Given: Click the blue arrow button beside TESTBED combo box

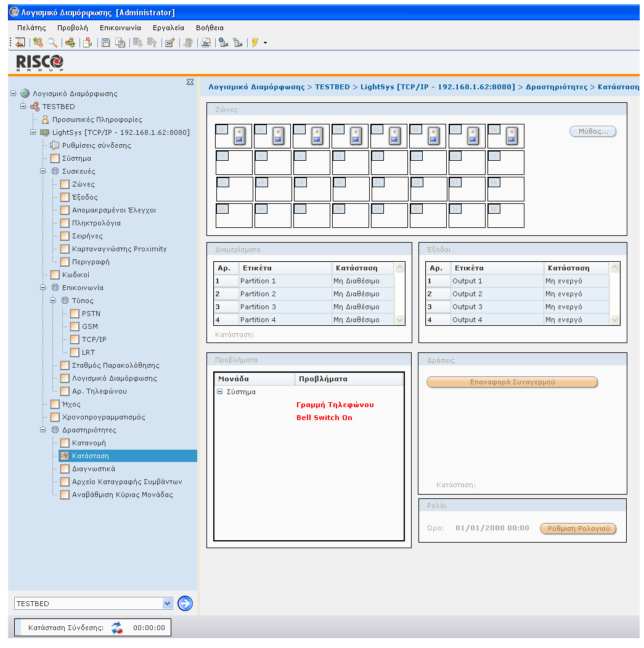Looking at the screenshot, I should tap(185, 604).
